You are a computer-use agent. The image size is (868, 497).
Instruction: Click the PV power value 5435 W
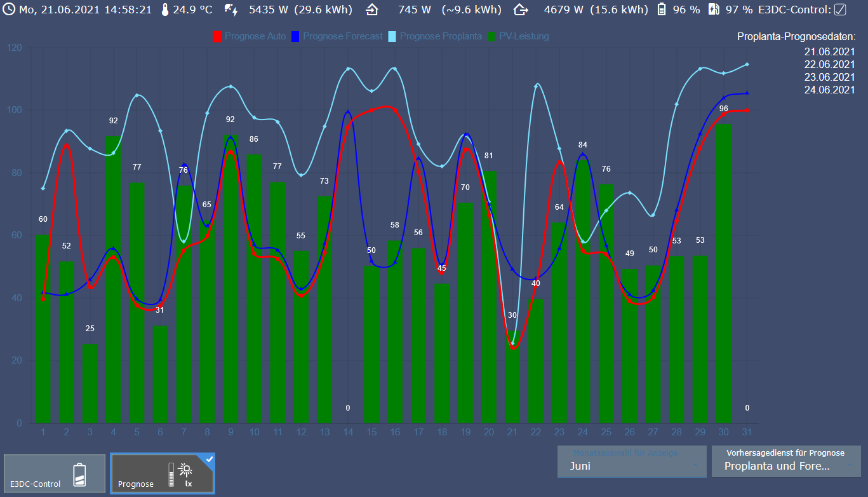coord(267,10)
